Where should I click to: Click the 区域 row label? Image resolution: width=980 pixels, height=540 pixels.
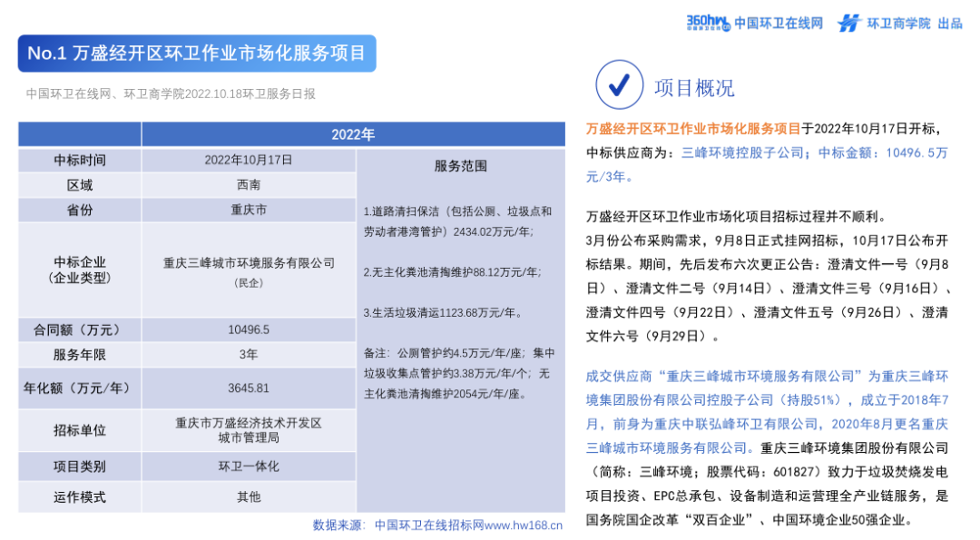click(x=79, y=185)
